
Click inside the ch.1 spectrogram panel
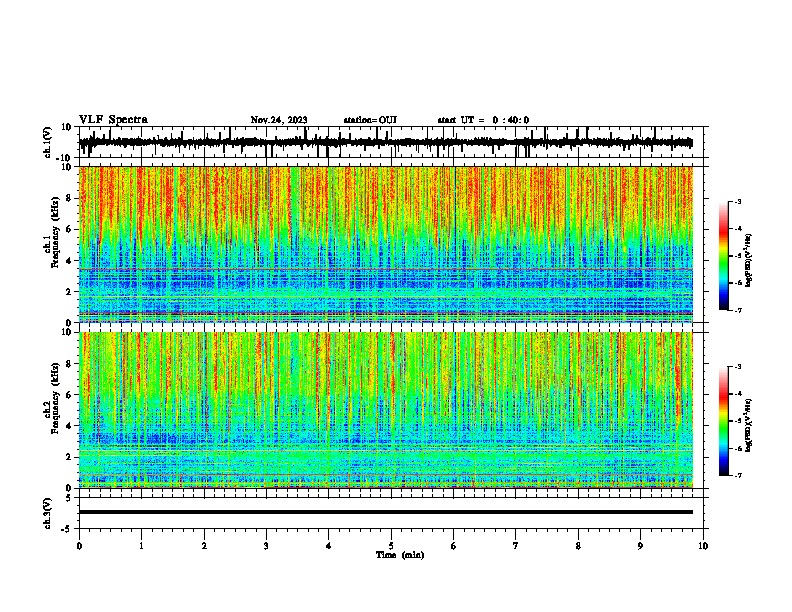[x=386, y=244]
